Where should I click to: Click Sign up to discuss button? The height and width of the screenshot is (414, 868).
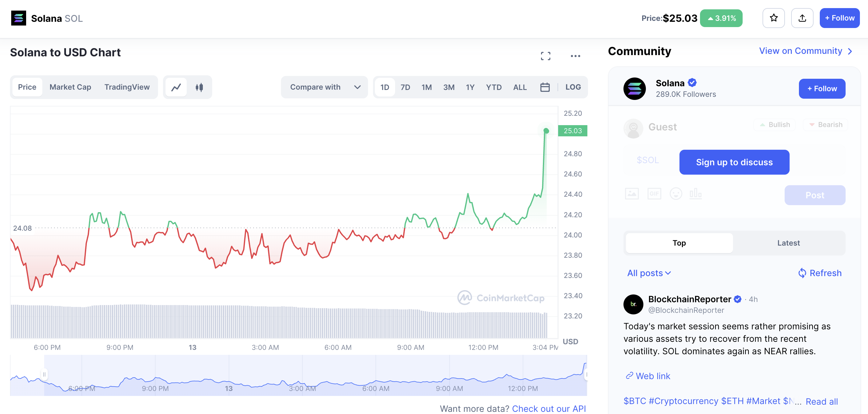(734, 162)
